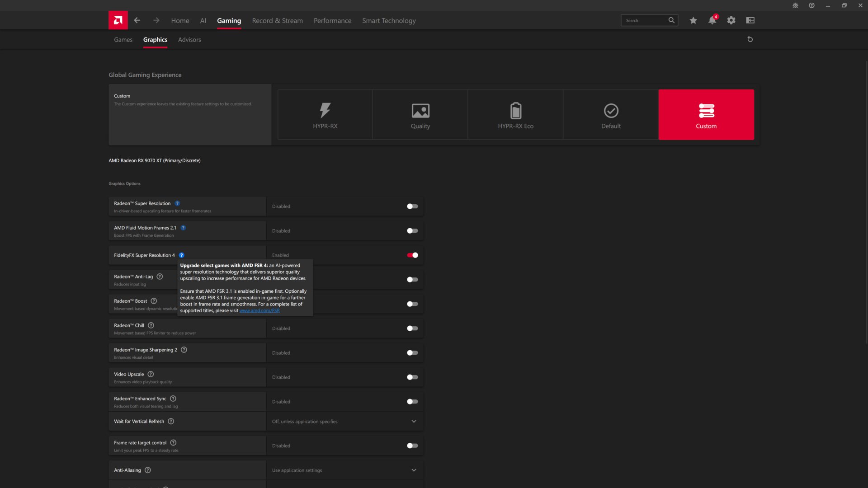The height and width of the screenshot is (488, 868).
Task: Click help icon for Video Upscale
Action: pyautogui.click(x=151, y=374)
